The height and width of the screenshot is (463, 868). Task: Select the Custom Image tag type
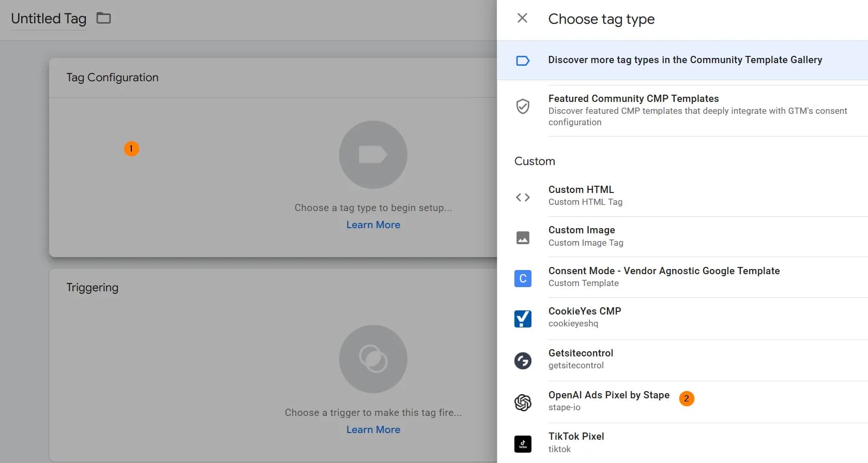[x=682, y=237]
